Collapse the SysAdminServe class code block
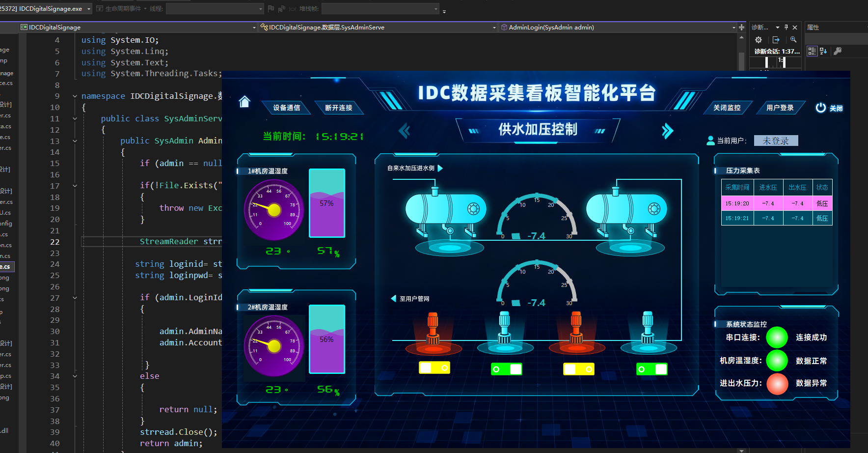868x453 pixels. (x=75, y=118)
